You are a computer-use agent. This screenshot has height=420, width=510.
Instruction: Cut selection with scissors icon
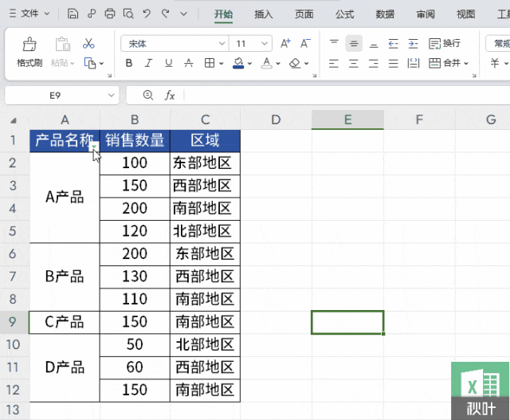click(x=88, y=43)
